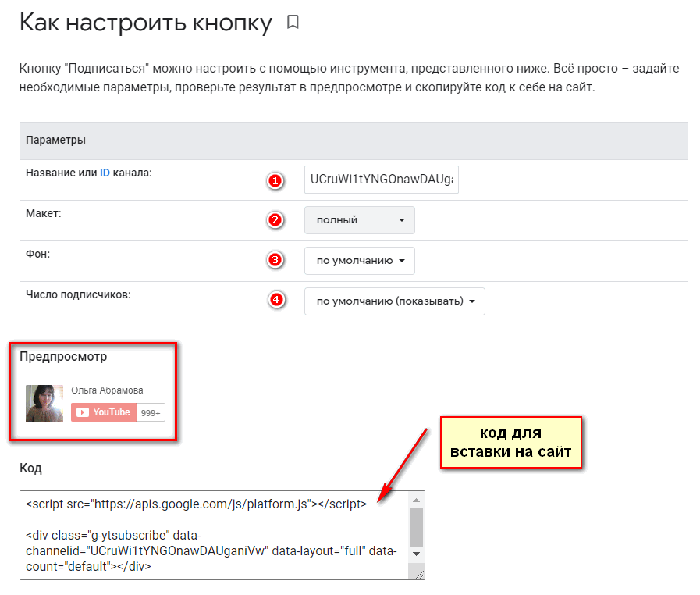
Task: Click the red number 3 marker
Action: (275, 261)
